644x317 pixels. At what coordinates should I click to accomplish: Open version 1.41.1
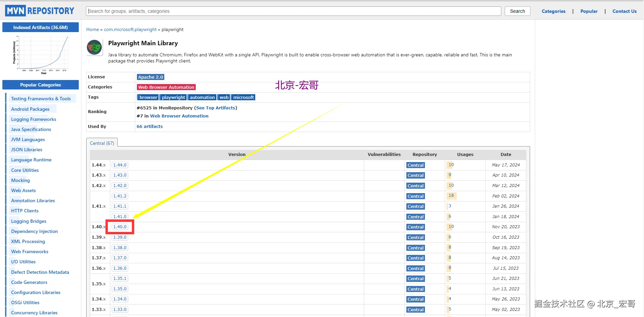120,206
